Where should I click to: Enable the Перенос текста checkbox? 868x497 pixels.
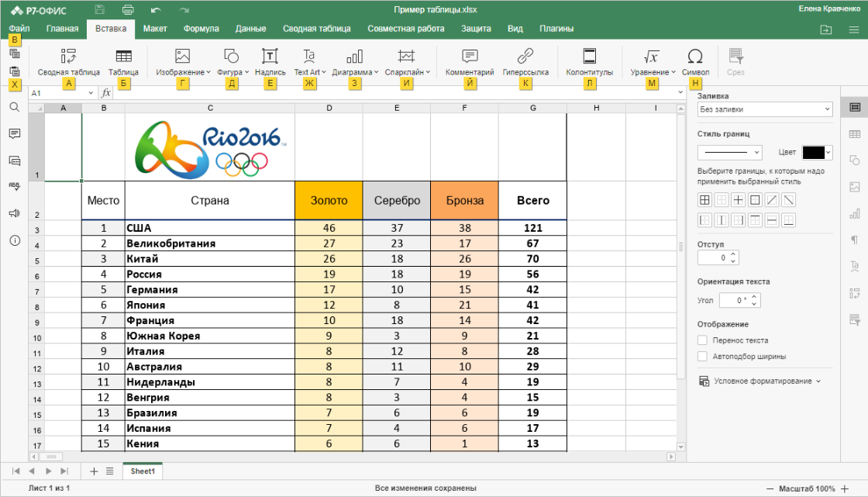[702, 340]
